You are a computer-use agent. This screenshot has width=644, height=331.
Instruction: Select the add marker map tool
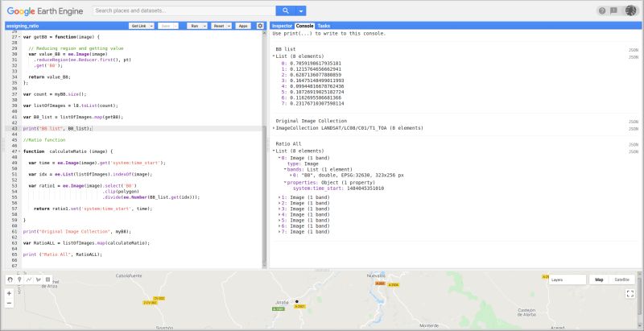[x=19, y=279]
